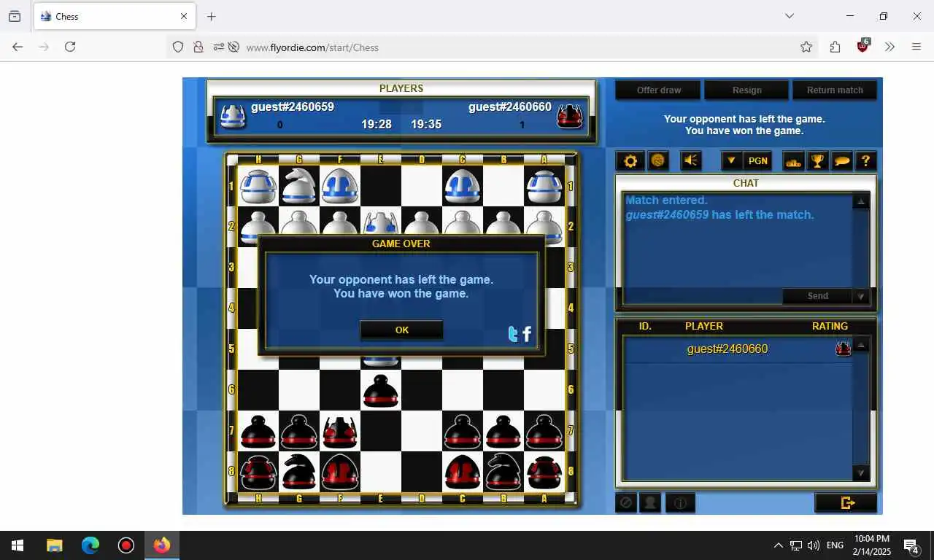Select the black pawn on H7
Viewport: 934px width, 560px height.
[258, 431]
